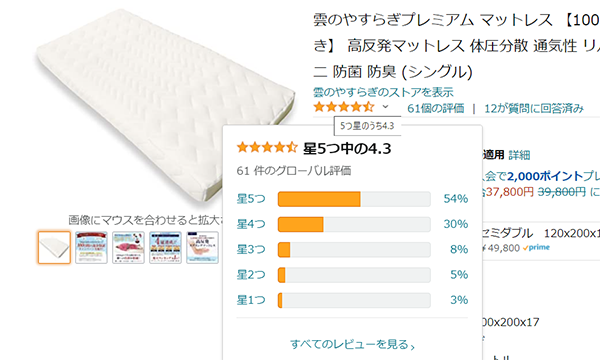Select the first mattress thumbnail image
The height and width of the screenshot is (360, 600).
(x=54, y=248)
